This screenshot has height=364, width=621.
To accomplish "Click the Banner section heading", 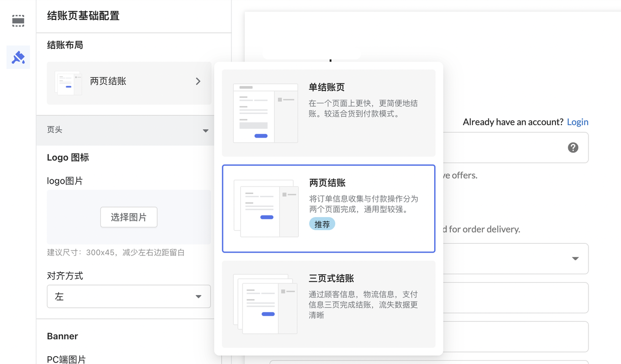I will tap(62, 336).
